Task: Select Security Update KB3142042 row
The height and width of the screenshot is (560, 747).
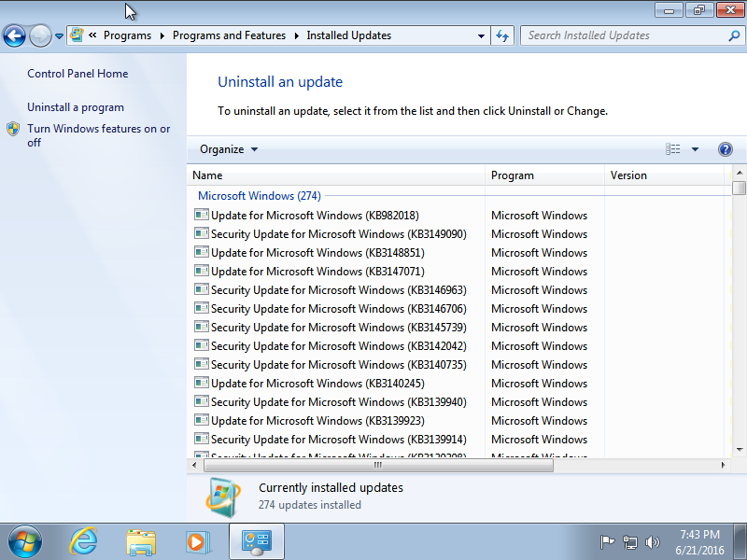Action: (x=338, y=345)
